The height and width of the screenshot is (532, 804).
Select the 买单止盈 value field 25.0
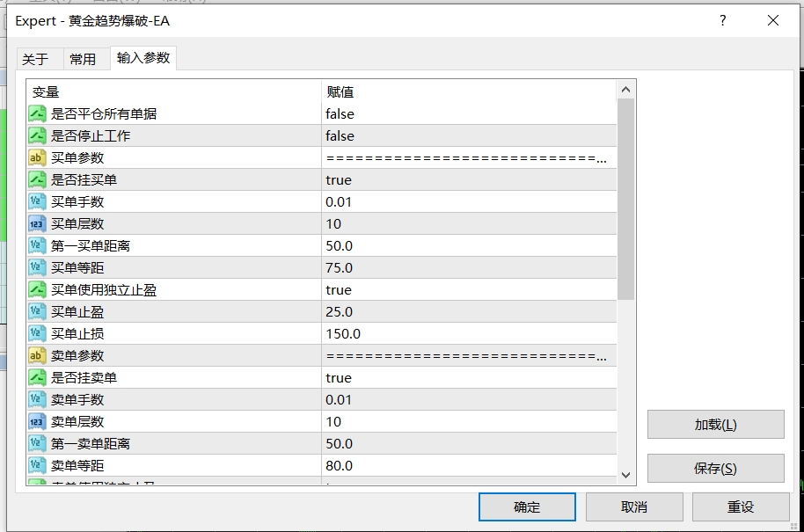(340, 311)
